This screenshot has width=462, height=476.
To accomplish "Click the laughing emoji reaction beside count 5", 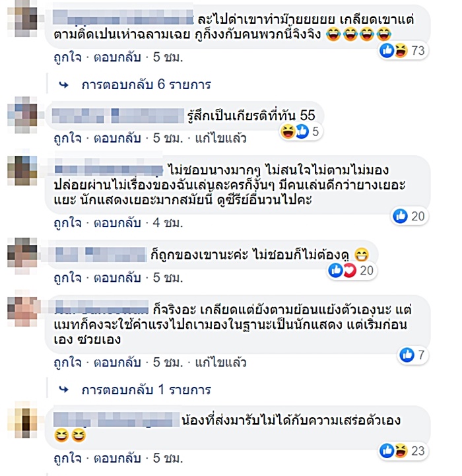I will pyautogui.click(x=288, y=132).
